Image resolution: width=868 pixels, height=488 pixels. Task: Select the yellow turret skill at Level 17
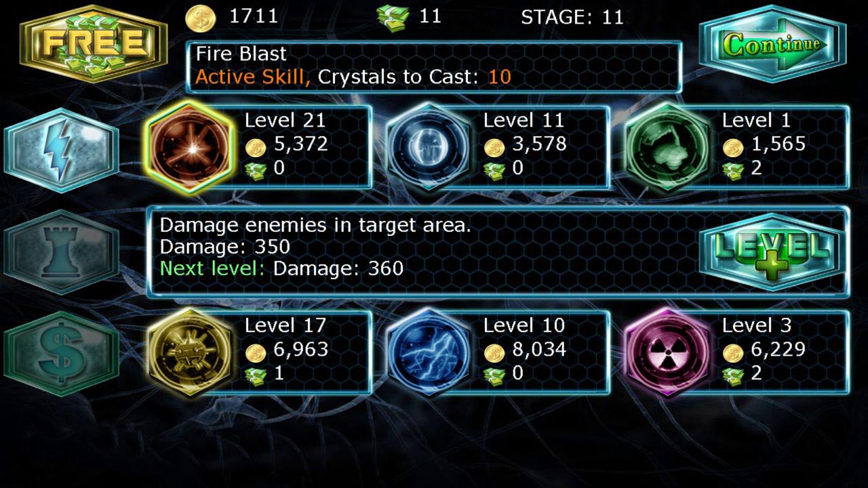[189, 352]
